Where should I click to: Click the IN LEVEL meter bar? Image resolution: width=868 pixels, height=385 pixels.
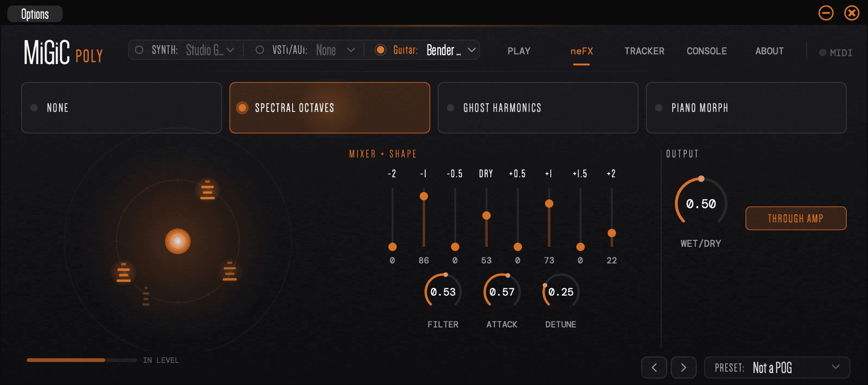(82, 360)
